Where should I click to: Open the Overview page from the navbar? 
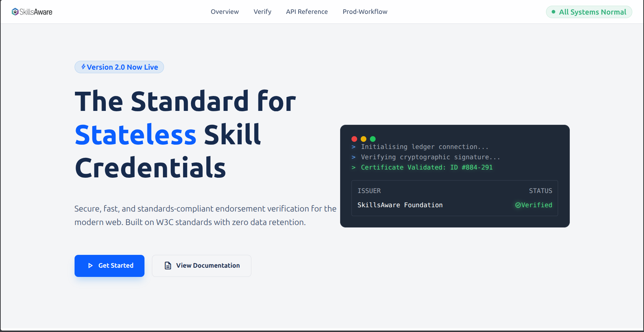point(224,12)
